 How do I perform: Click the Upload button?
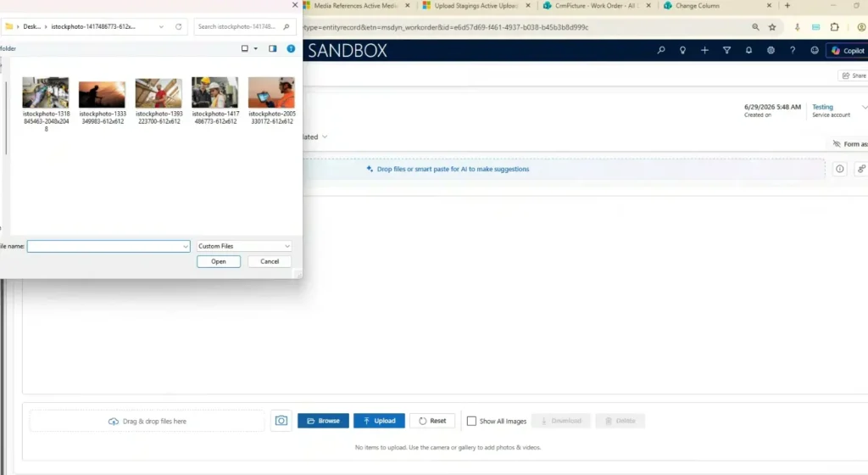point(379,421)
